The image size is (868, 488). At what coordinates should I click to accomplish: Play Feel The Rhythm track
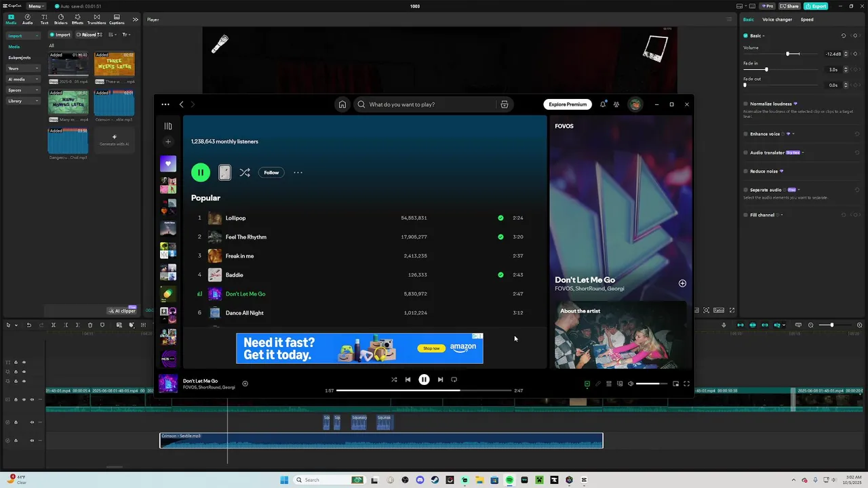(366, 237)
